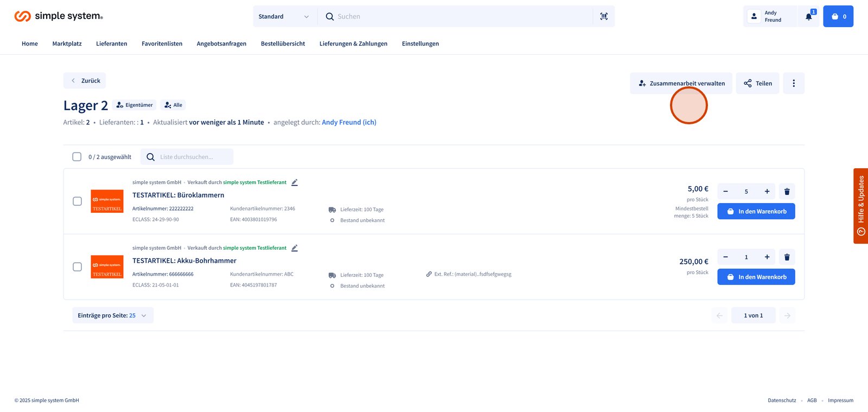
Task: Decrease Büroklammern quantity with minus icon
Action: pos(726,192)
